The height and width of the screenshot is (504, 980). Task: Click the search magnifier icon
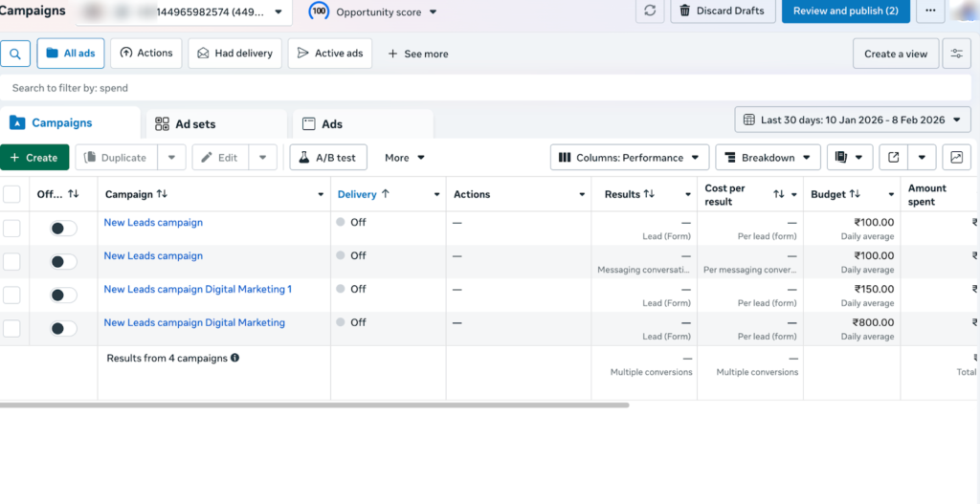(x=14, y=54)
